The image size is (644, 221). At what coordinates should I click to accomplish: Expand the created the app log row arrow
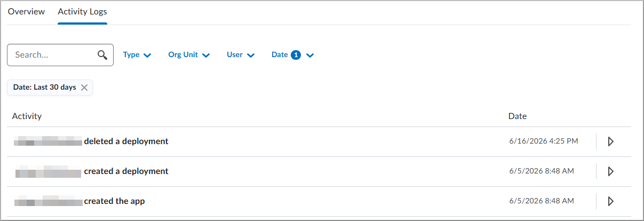pos(611,201)
